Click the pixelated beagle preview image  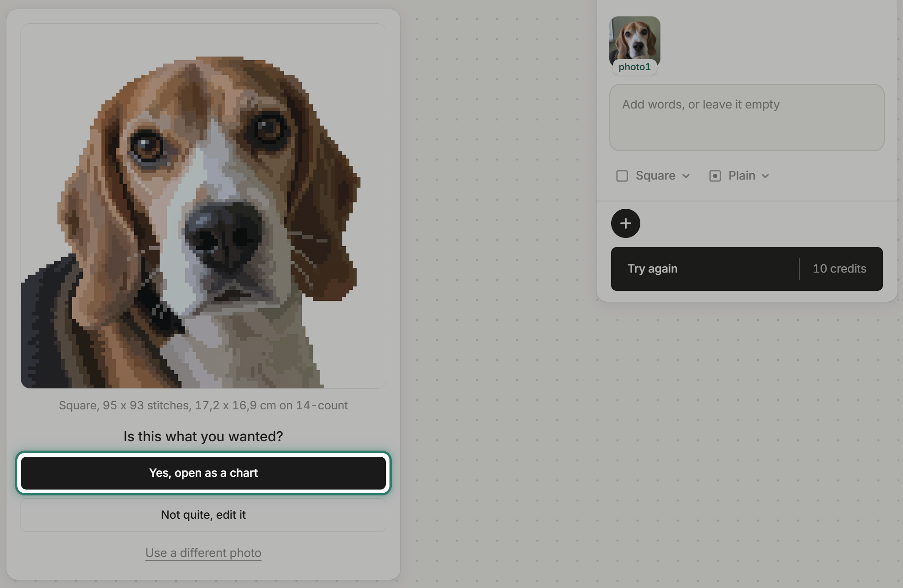[x=203, y=206]
